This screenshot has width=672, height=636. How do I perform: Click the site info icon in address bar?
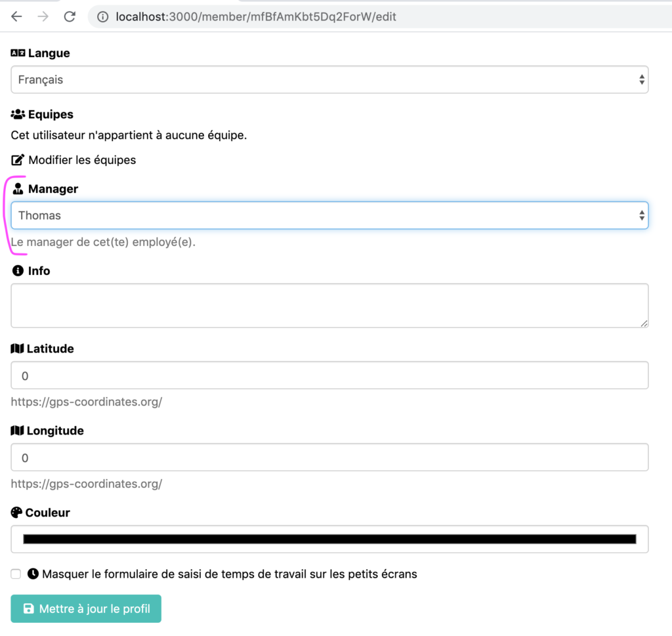102,17
